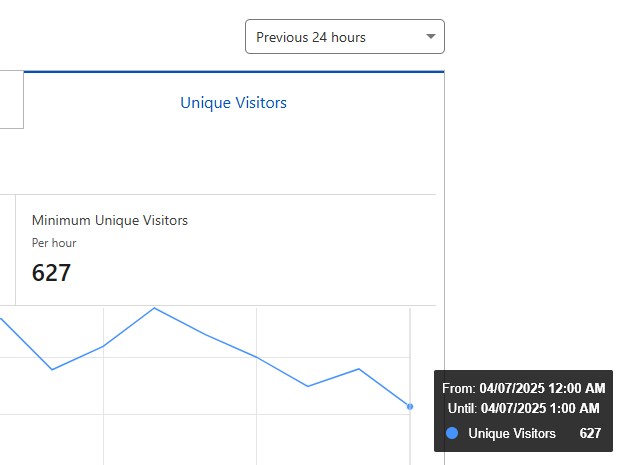Viewport: 625px width, 465px height.
Task: Select the partially visible tab left of Unique Visitors
Action: (11, 100)
